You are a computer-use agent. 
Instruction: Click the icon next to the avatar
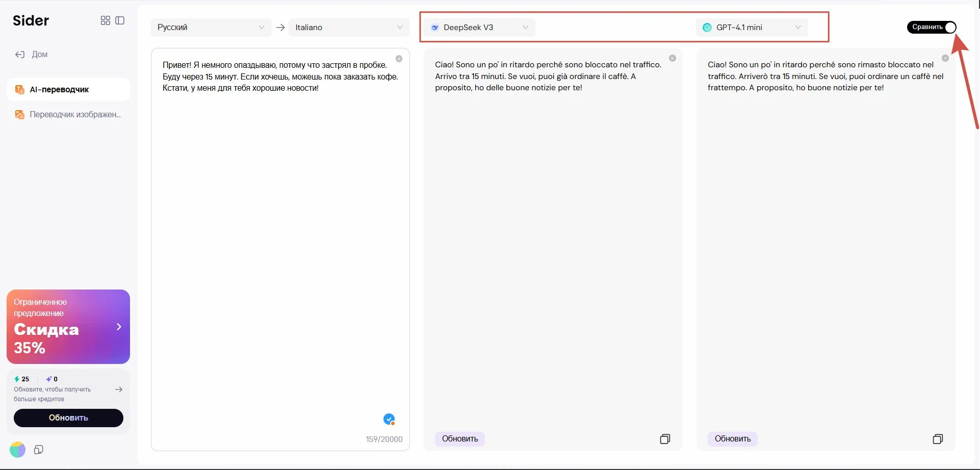point(39,450)
